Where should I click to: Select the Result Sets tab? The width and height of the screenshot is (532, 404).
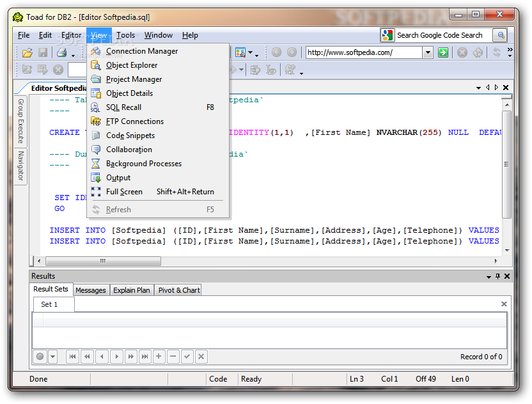coord(51,290)
